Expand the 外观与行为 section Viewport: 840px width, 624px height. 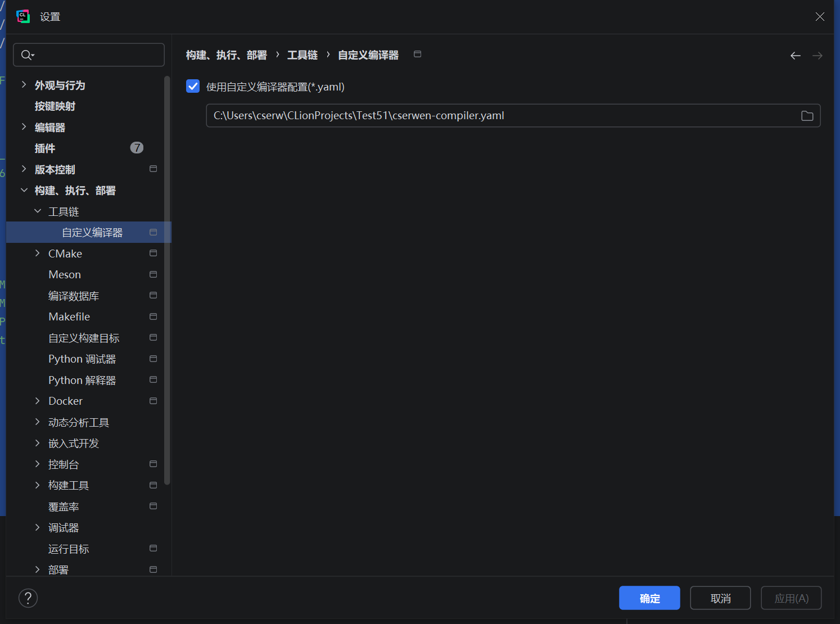click(24, 85)
